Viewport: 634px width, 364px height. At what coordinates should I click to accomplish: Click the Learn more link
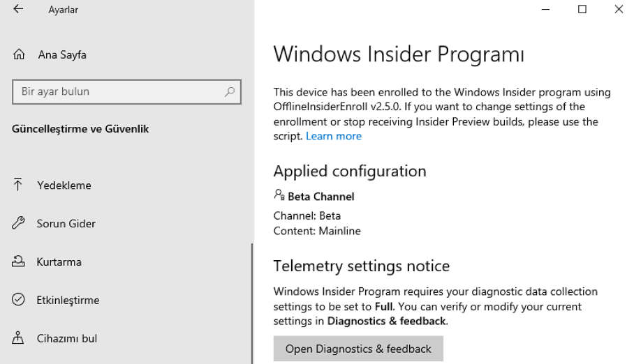coord(334,136)
